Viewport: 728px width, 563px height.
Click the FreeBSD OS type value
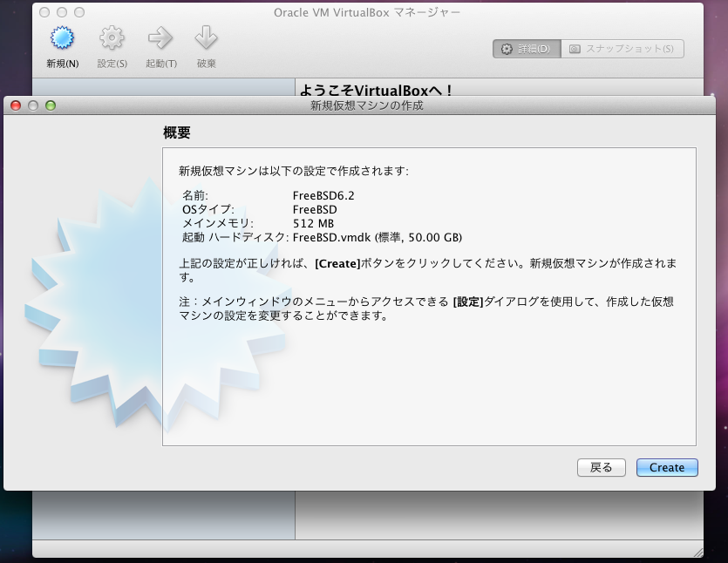pyautogui.click(x=315, y=209)
